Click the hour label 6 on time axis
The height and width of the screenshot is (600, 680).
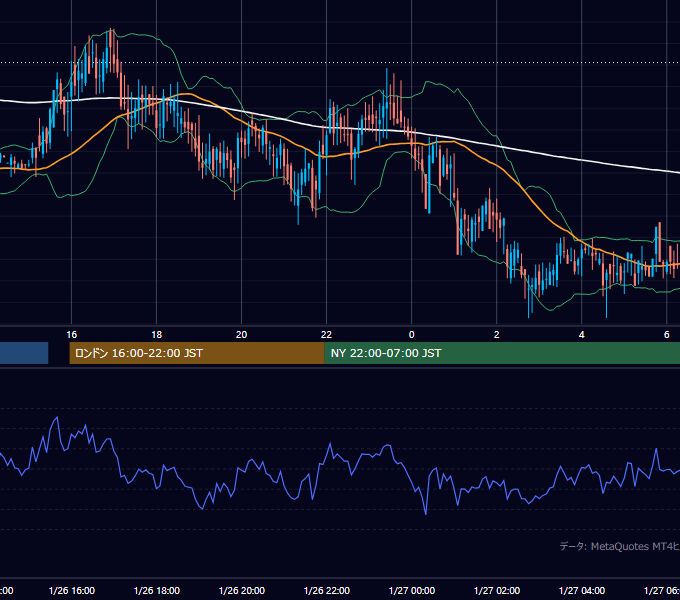click(x=667, y=335)
